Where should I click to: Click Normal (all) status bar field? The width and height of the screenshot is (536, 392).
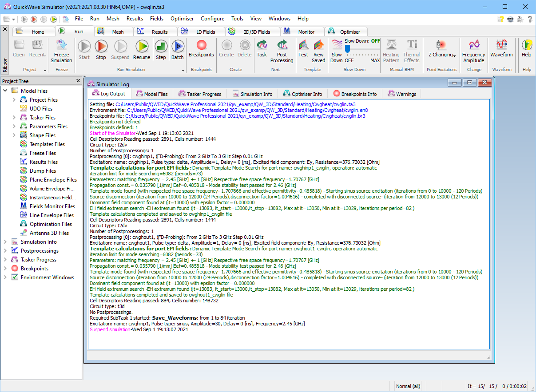click(x=408, y=386)
